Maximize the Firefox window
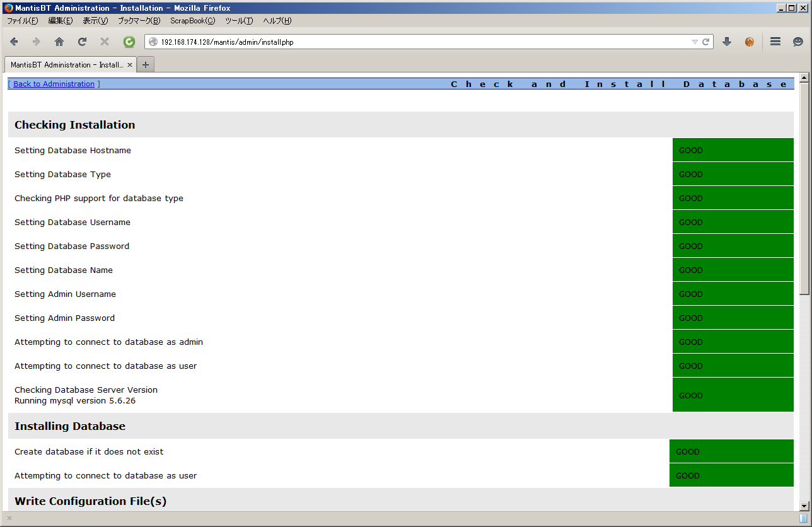The width and height of the screenshot is (812, 527). pyautogui.click(x=792, y=8)
